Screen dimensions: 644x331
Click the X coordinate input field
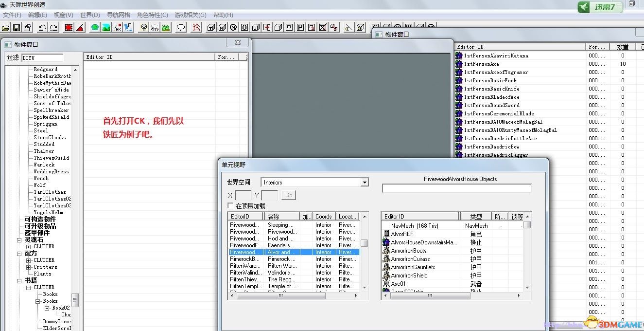[244, 195]
